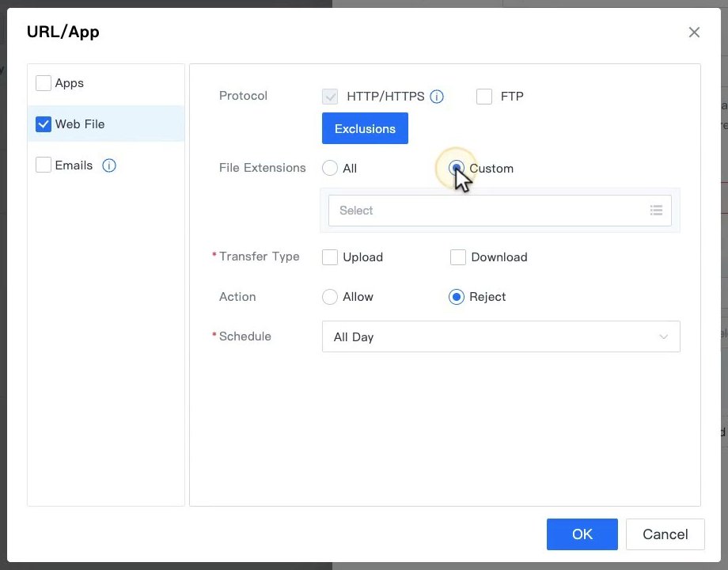Choose the Allow action radio
The width and height of the screenshot is (728, 570).
coord(330,296)
